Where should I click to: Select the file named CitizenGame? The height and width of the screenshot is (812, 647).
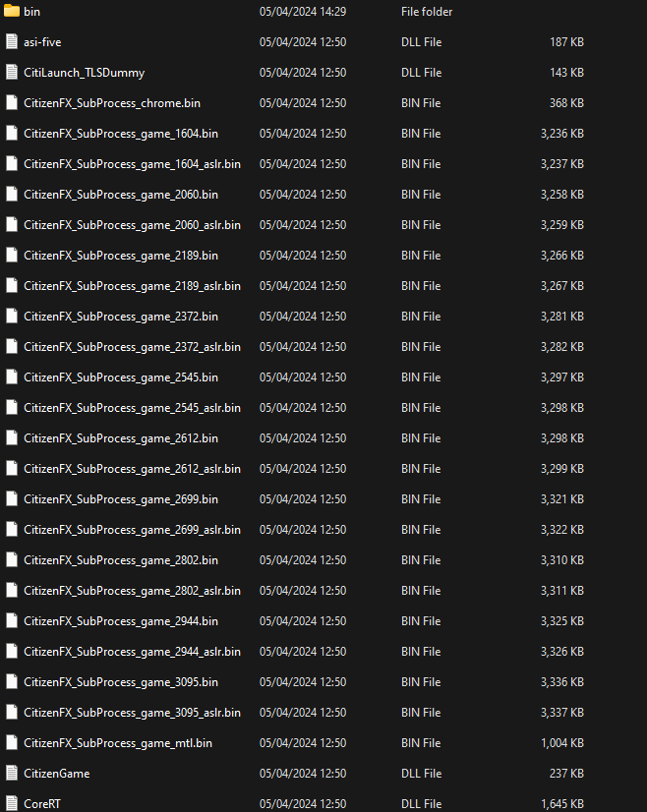click(x=56, y=773)
